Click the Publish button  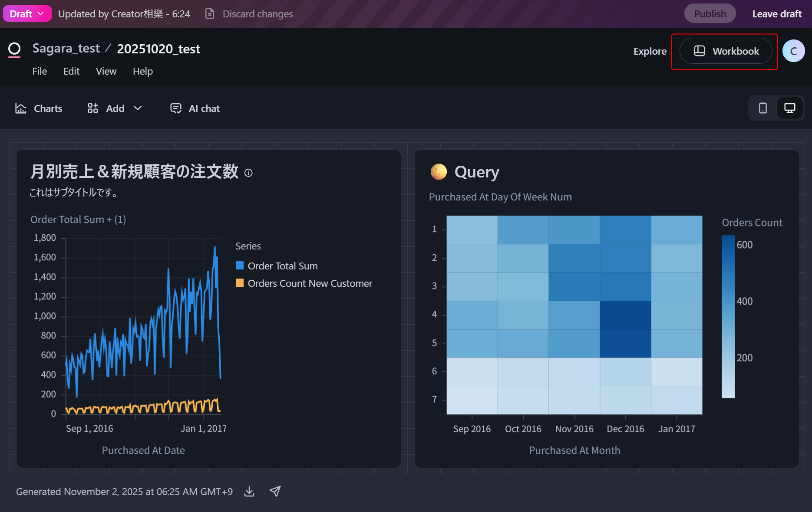click(710, 14)
